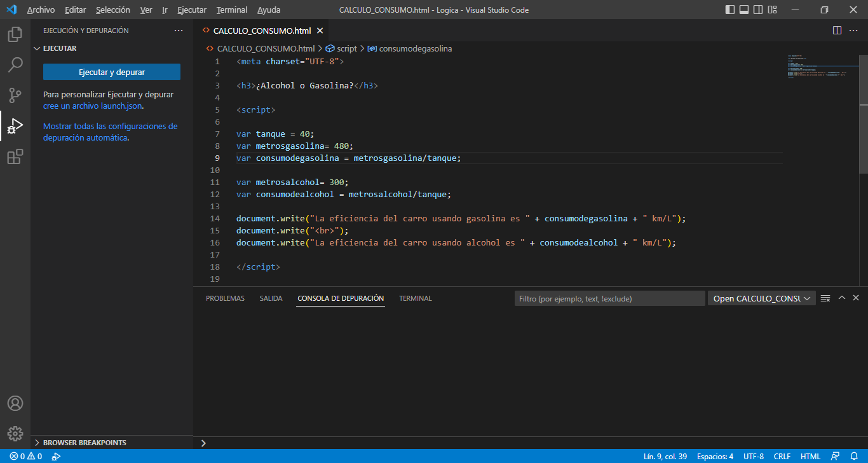Open the Ir menu
Viewport: 868px width, 463px height.
(165, 10)
